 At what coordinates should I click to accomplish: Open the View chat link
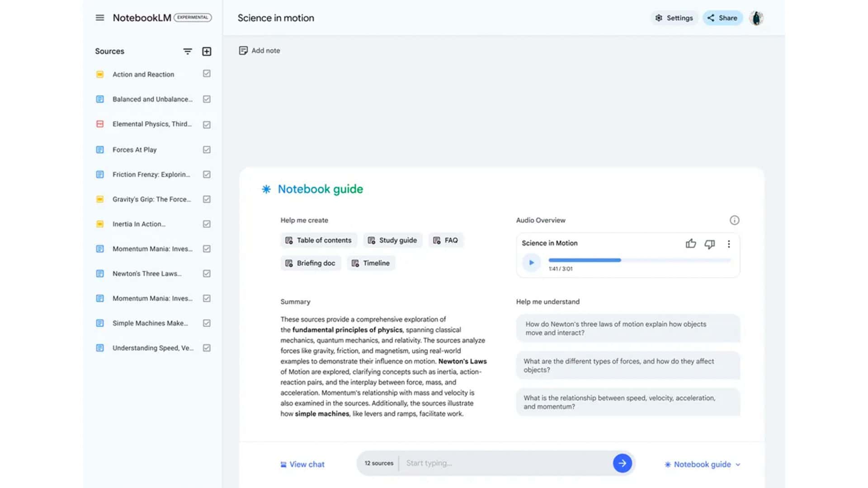point(302,464)
